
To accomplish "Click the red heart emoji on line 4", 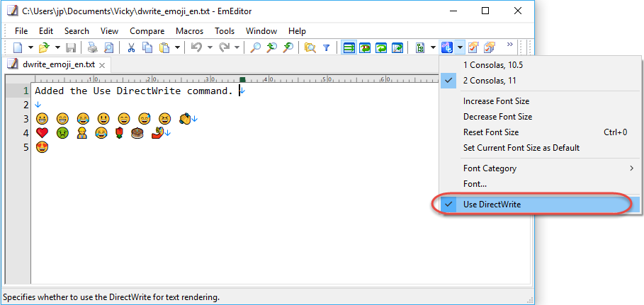I will click(x=42, y=133).
